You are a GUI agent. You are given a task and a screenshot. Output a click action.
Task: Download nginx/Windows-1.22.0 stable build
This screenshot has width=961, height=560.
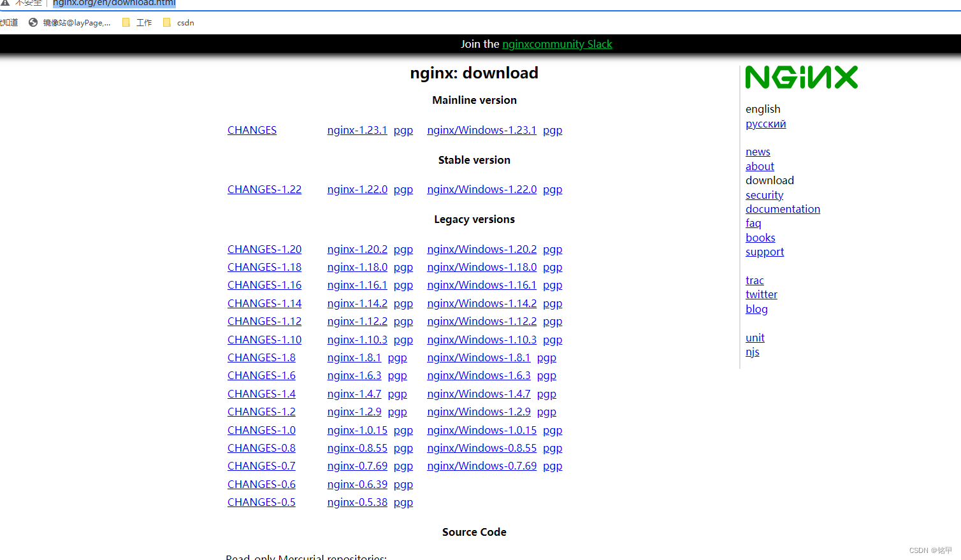click(x=481, y=189)
